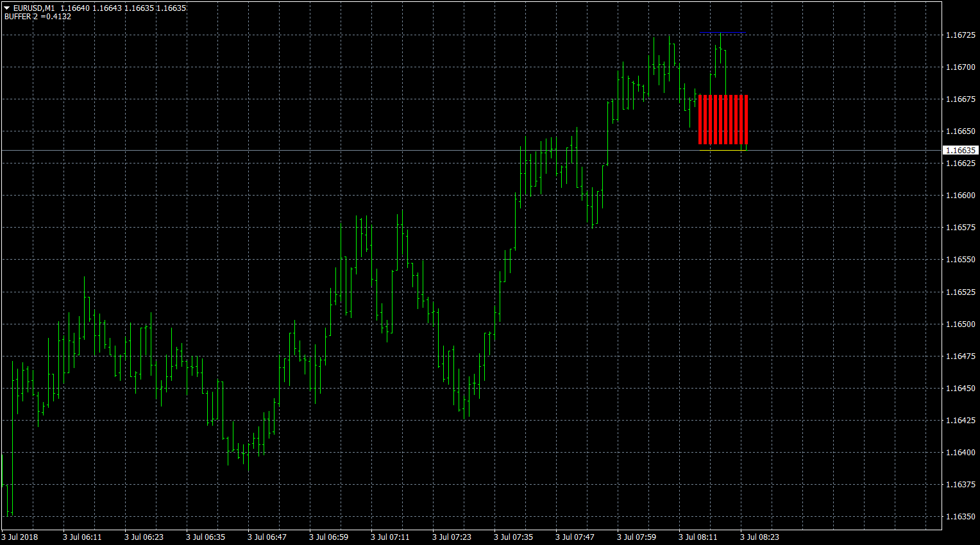
Task: Click price scale label 1.16650
Action: pos(961,131)
